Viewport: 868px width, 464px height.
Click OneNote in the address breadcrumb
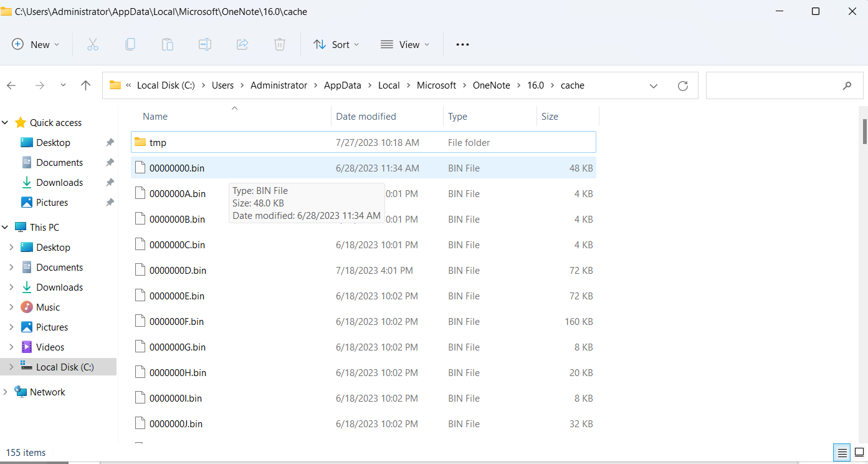(x=492, y=85)
